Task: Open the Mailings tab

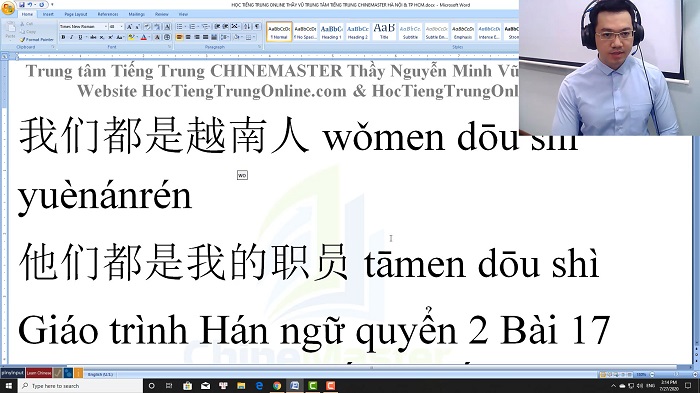Action: click(137, 14)
